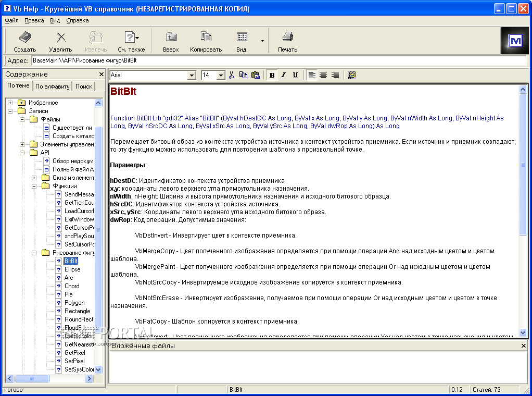Select the GetTickCount function entry
532x396 pixels.
coord(79,202)
